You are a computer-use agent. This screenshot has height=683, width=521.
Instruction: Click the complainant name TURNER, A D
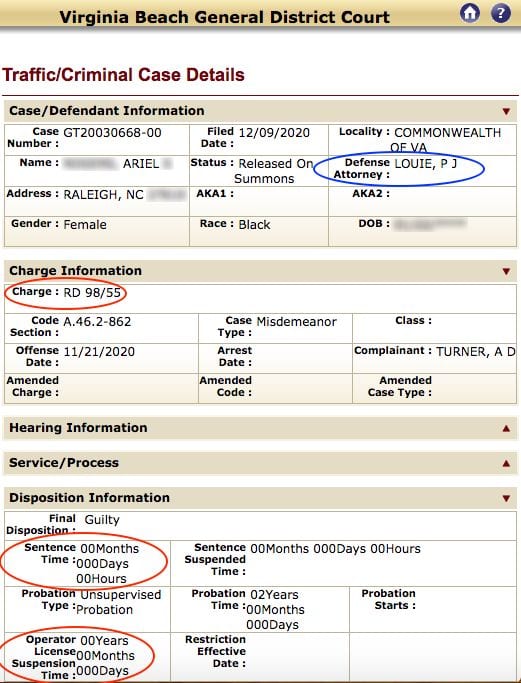point(476,352)
